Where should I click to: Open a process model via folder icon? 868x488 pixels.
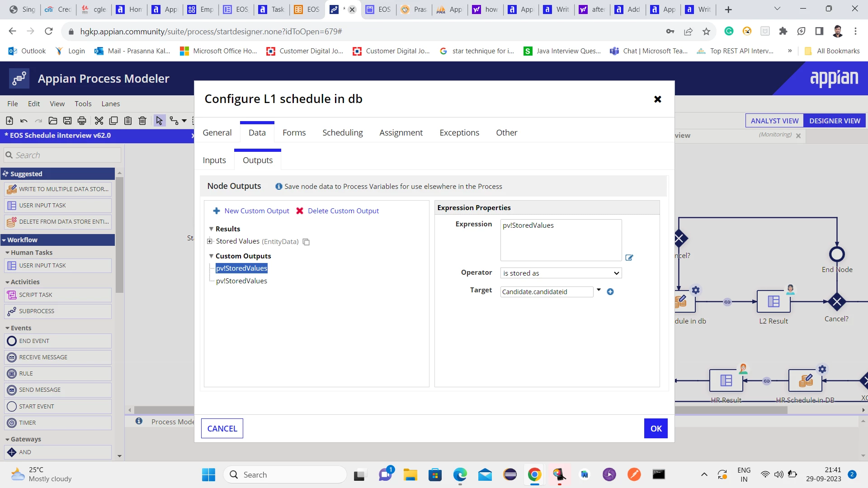53,121
